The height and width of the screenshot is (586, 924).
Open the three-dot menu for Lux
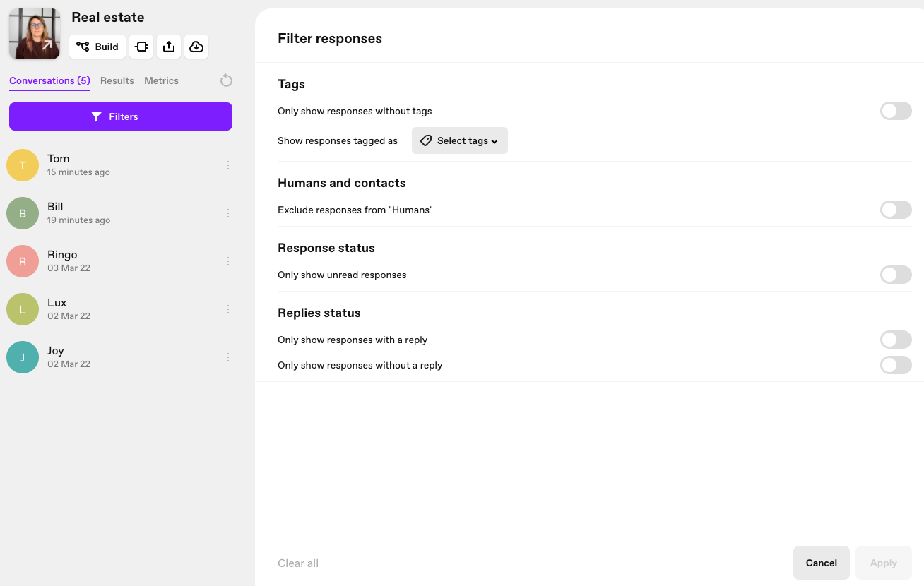228,309
